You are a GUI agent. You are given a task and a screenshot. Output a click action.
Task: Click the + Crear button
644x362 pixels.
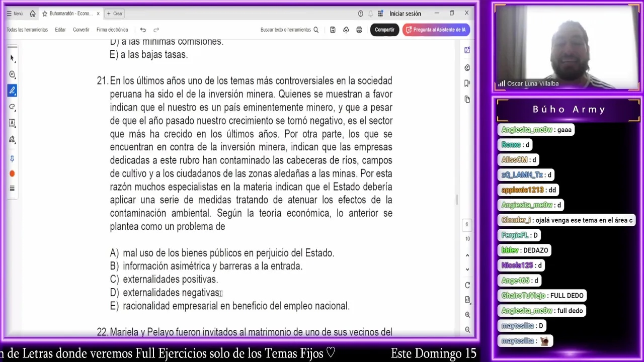coord(115,14)
